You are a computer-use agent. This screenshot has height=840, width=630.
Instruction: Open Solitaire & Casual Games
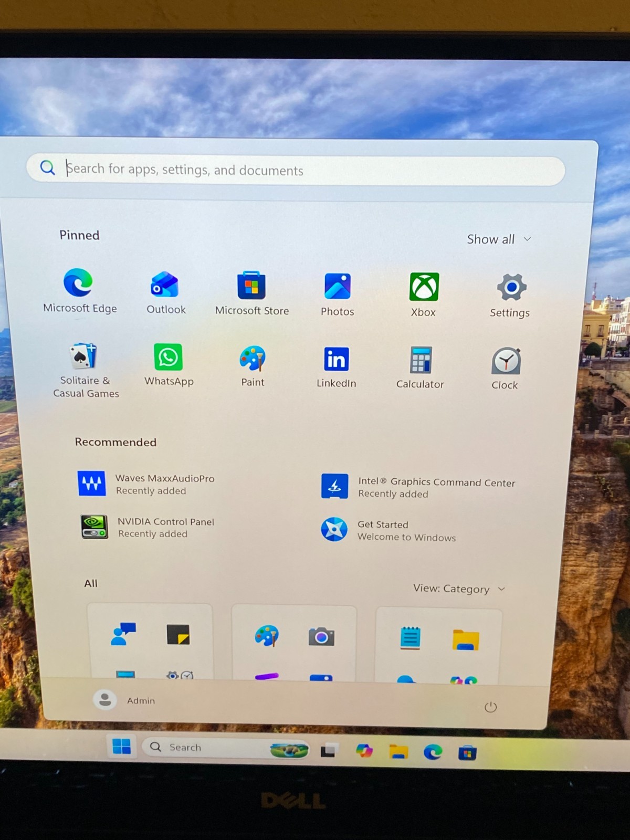click(x=85, y=370)
